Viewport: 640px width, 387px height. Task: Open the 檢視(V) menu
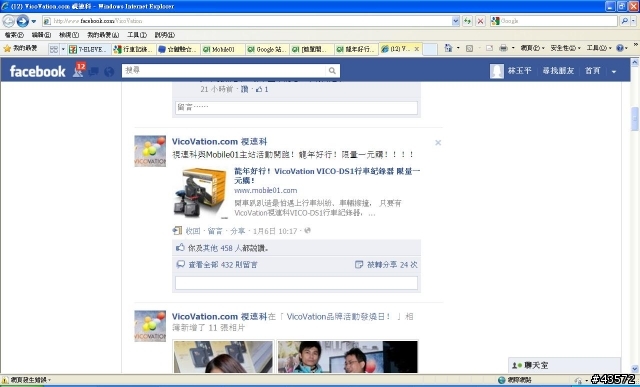pyautogui.click(x=69, y=35)
